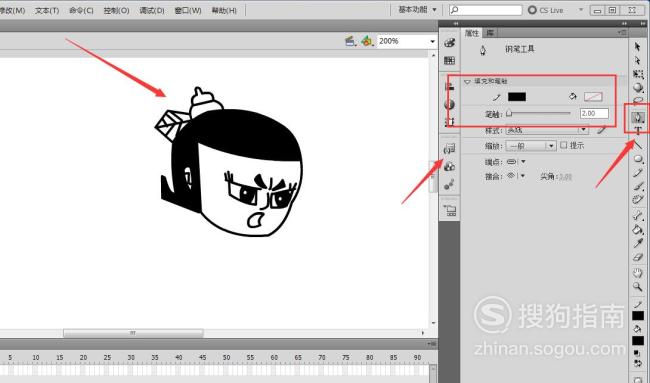Open the Info panel dock icon
This screenshot has width=650, height=383.
point(449,104)
